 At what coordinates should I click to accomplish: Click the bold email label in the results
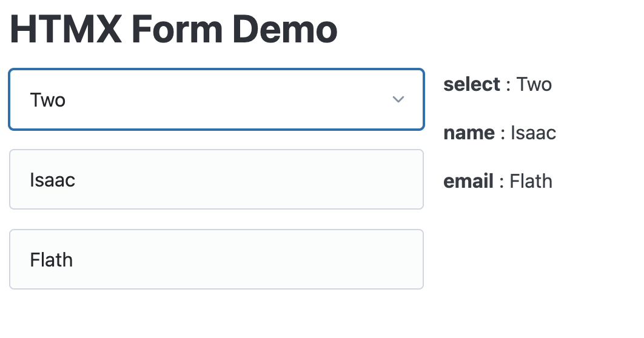coord(468,181)
